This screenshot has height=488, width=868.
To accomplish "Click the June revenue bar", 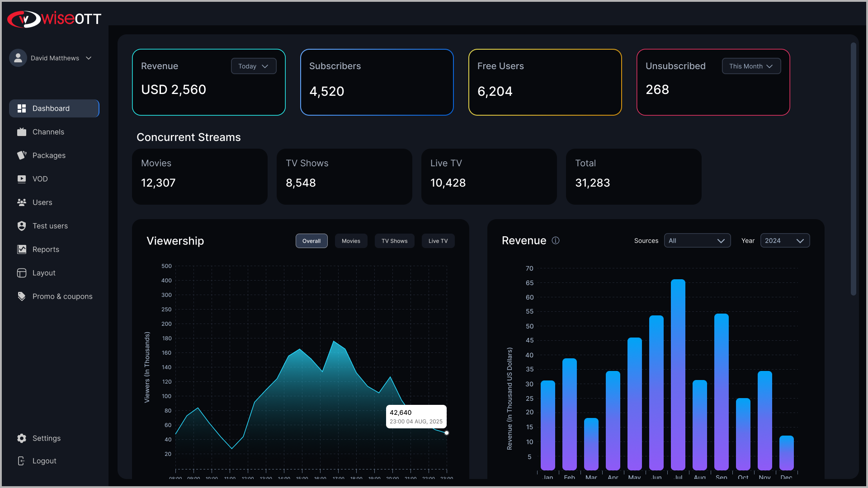I will pos(656,393).
